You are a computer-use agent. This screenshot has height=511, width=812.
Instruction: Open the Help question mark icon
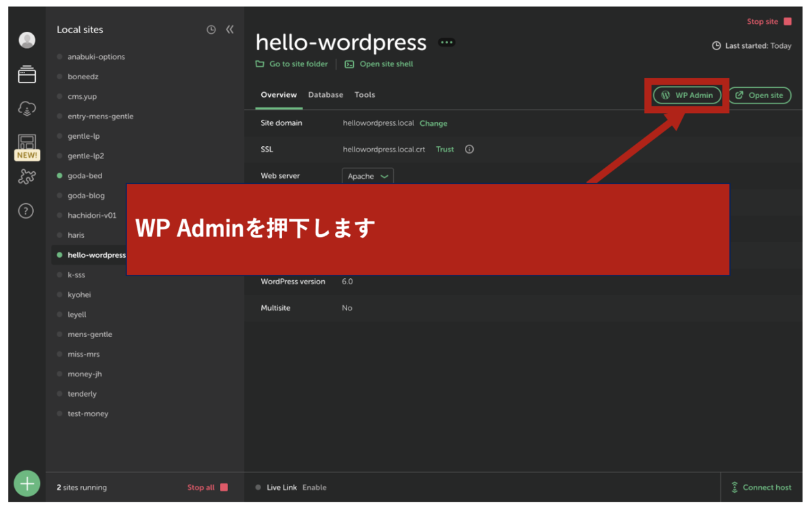tap(26, 211)
